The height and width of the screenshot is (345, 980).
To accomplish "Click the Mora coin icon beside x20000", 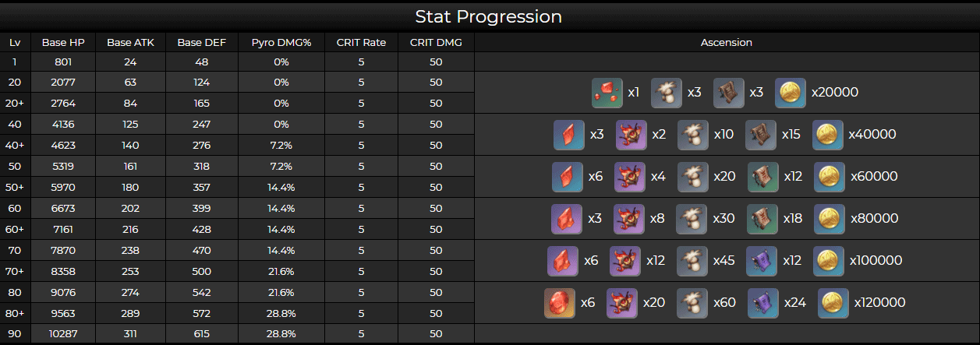I will (x=791, y=93).
